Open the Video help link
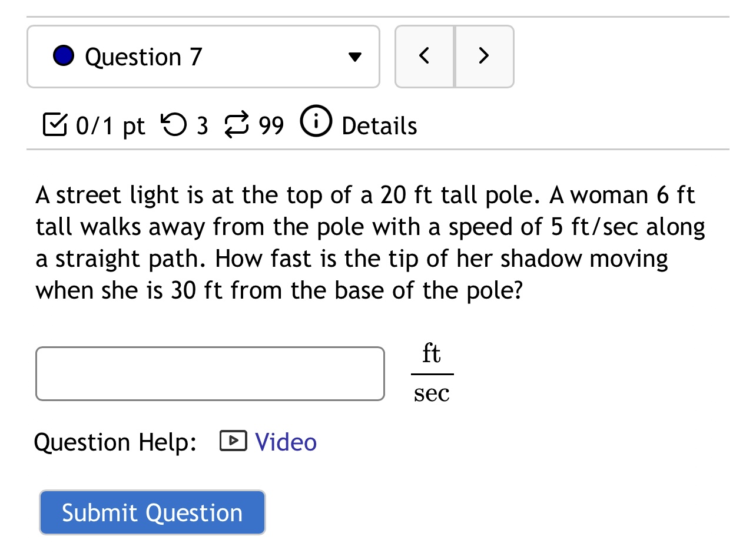This screenshot has width=756, height=556. (286, 442)
